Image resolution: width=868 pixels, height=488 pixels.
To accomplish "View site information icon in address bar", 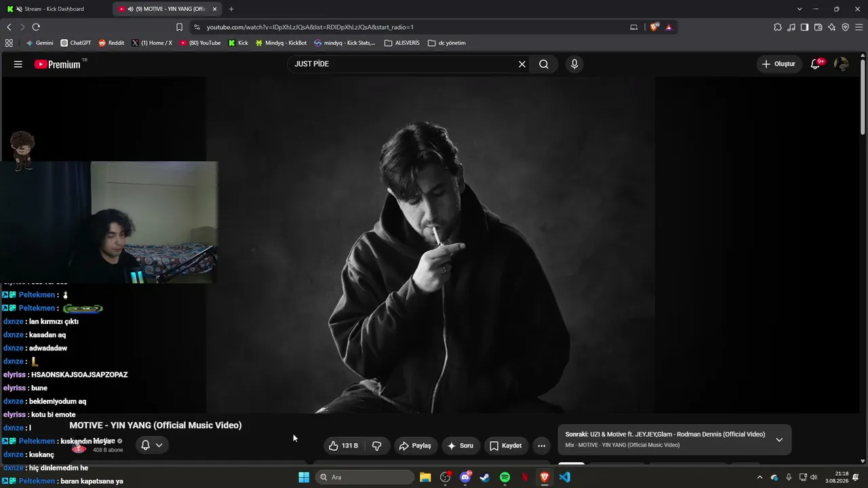I will pos(197,27).
